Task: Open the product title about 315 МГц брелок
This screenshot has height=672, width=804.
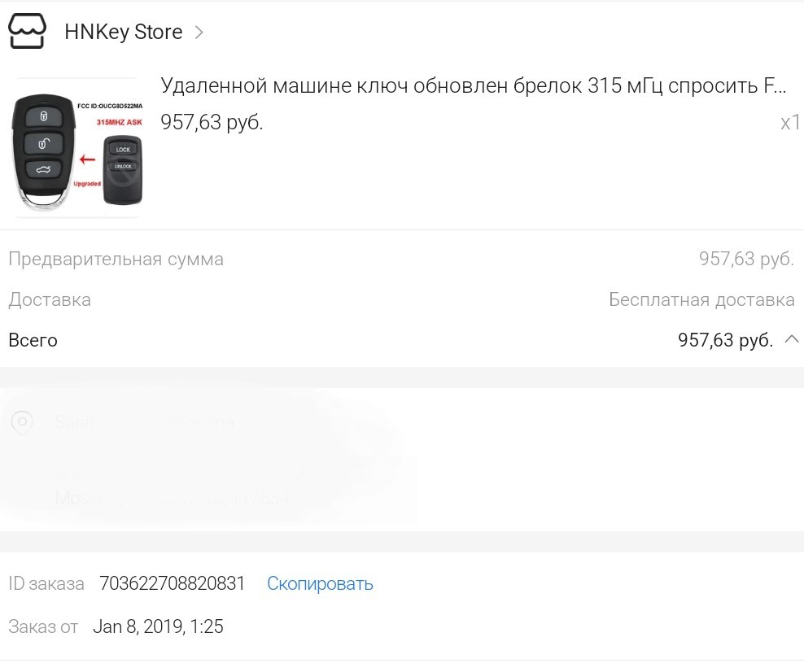Action: point(474,85)
